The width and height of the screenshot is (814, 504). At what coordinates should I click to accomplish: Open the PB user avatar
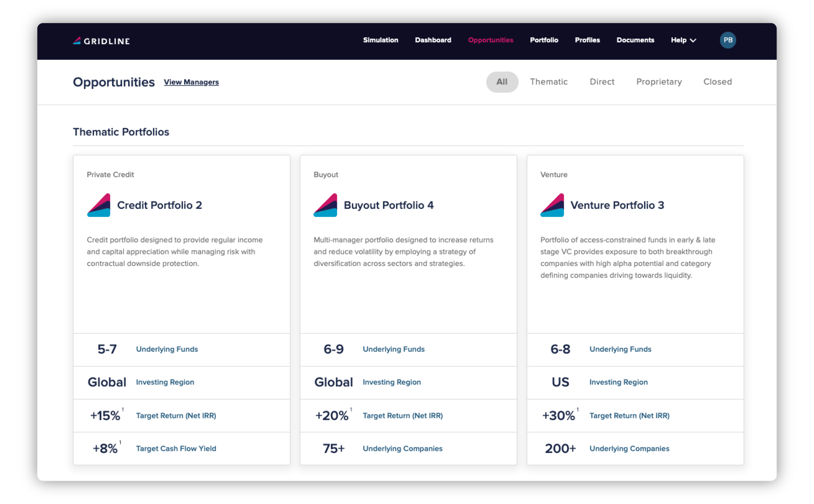tap(727, 40)
